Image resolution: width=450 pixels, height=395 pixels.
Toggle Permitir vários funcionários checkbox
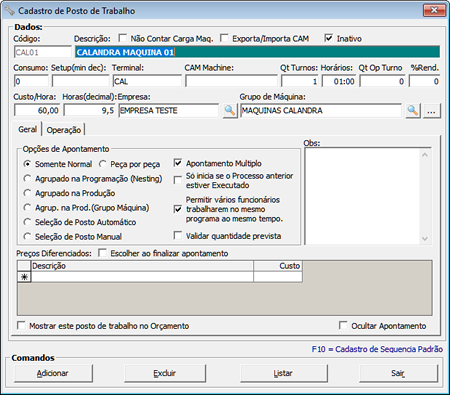[178, 209]
